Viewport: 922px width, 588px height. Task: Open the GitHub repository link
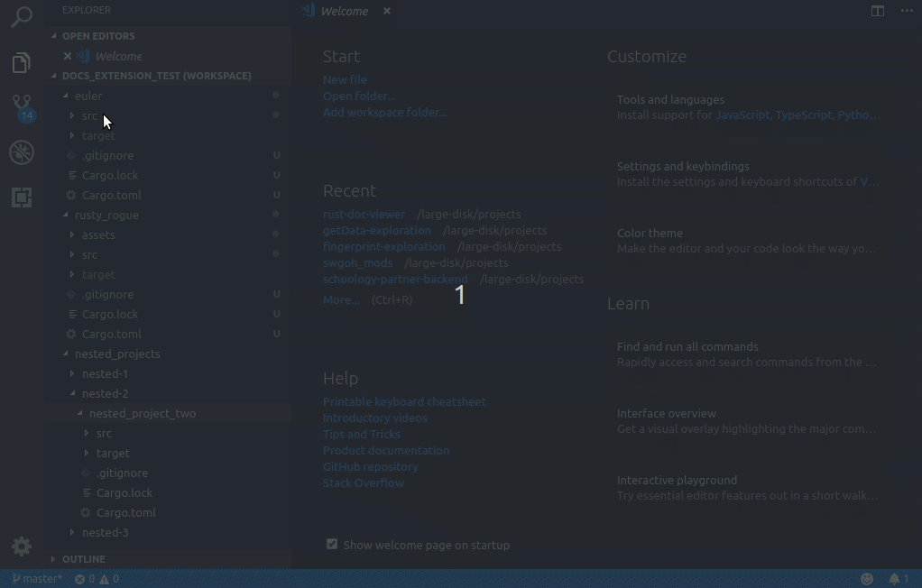[371, 467]
